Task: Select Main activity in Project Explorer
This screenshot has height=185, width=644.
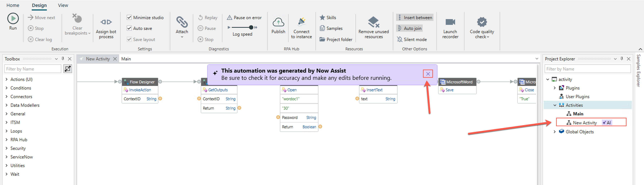Action: point(578,114)
